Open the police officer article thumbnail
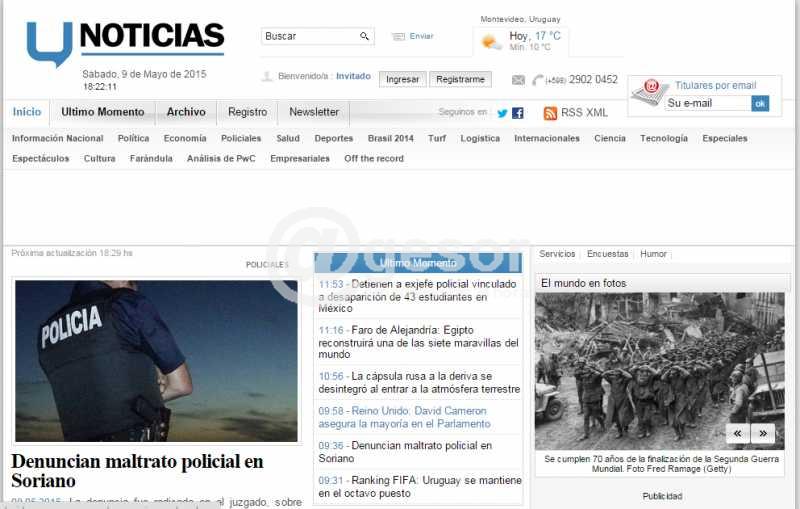Image resolution: width=800 pixels, height=509 pixels. click(156, 361)
